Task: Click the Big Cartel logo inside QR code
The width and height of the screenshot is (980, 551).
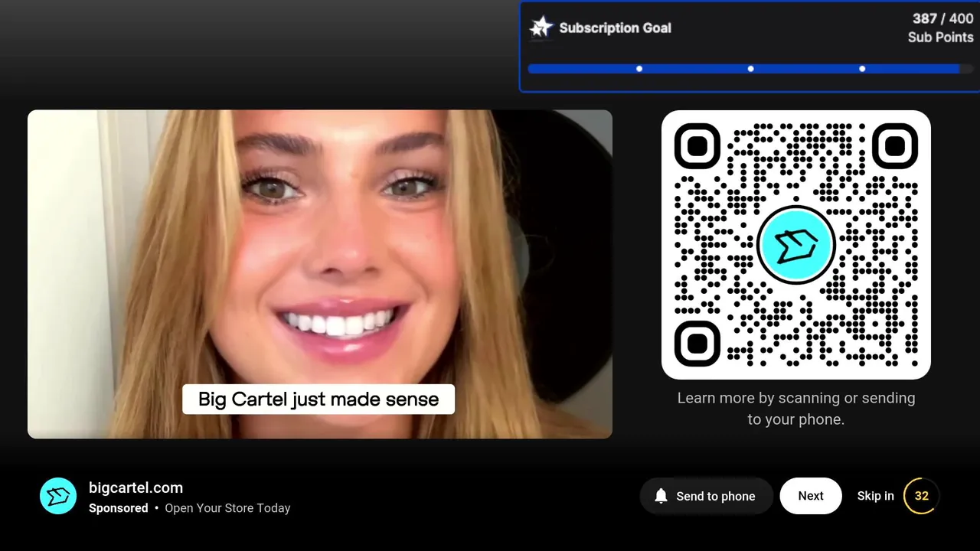Action: click(x=795, y=245)
